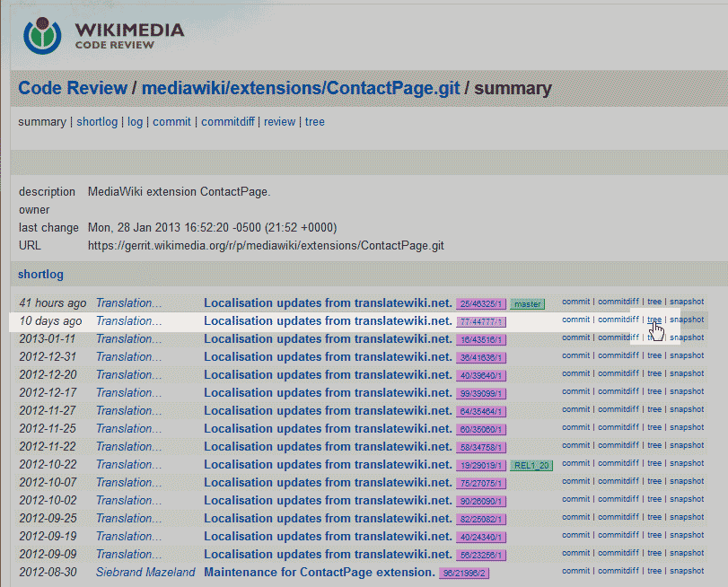Open commitdiff link on 2012-12-20 row
Screen dimensions: 728x587
618,373
